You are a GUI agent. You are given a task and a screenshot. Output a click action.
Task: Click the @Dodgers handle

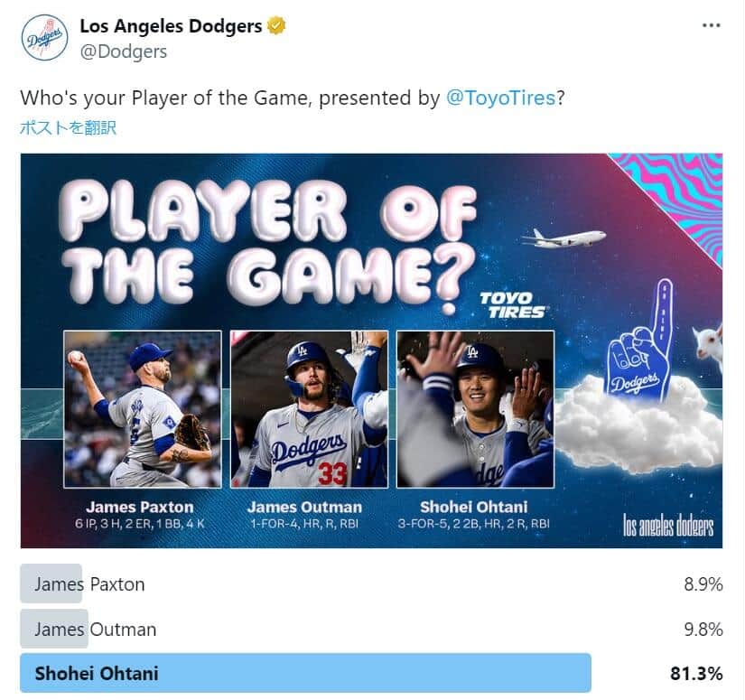click(123, 51)
